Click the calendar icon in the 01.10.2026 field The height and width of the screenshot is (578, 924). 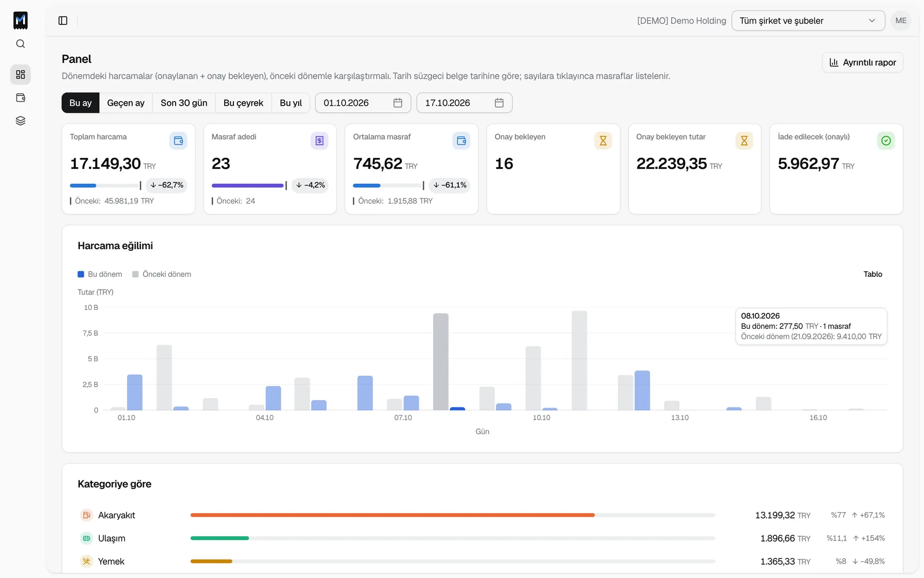click(398, 103)
